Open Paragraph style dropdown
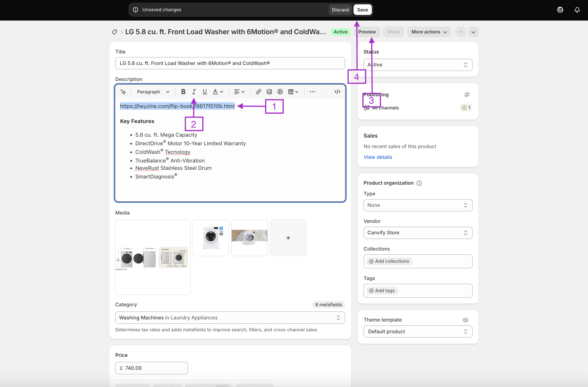The height and width of the screenshot is (387, 588). (153, 92)
